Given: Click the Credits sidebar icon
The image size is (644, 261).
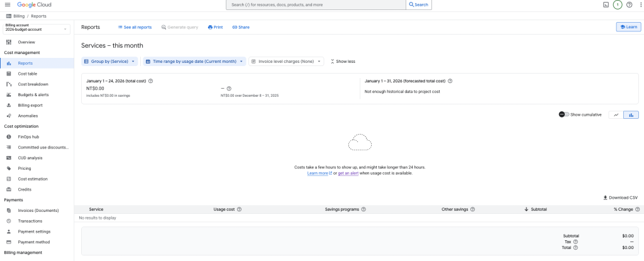Looking at the screenshot, I should click(x=9, y=189).
